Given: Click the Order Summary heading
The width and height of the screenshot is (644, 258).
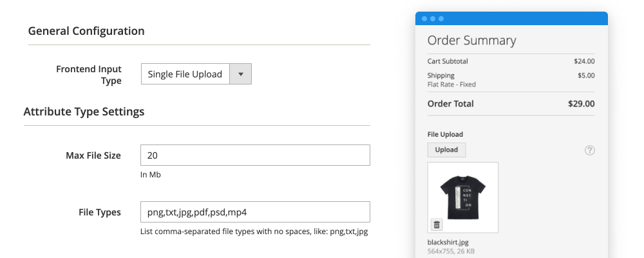Looking at the screenshot, I should (471, 41).
